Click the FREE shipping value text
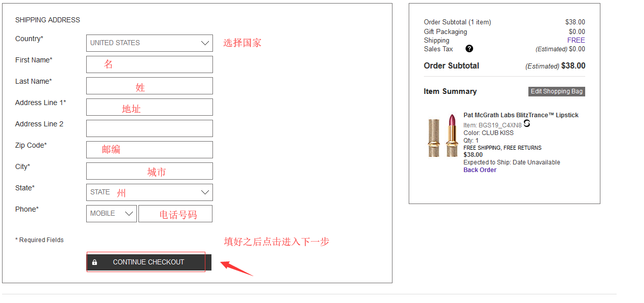This screenshot has width=644, height=303. click(576, 40)
